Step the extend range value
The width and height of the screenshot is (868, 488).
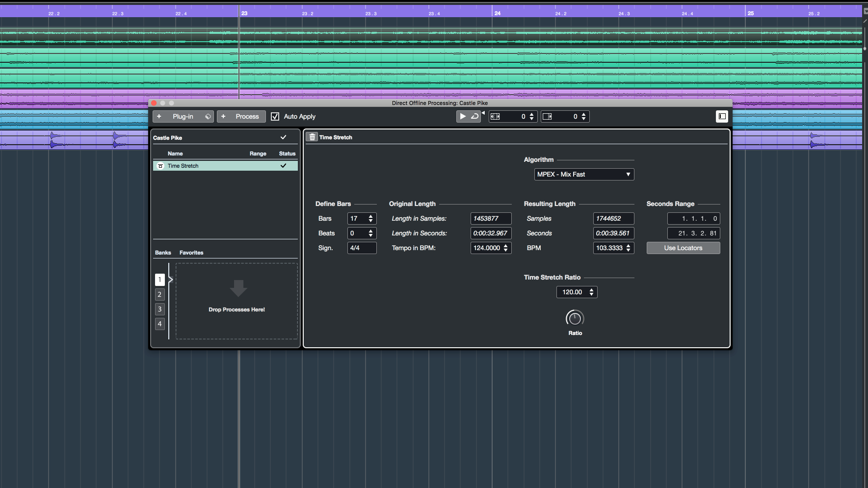[x=531, y=116]
